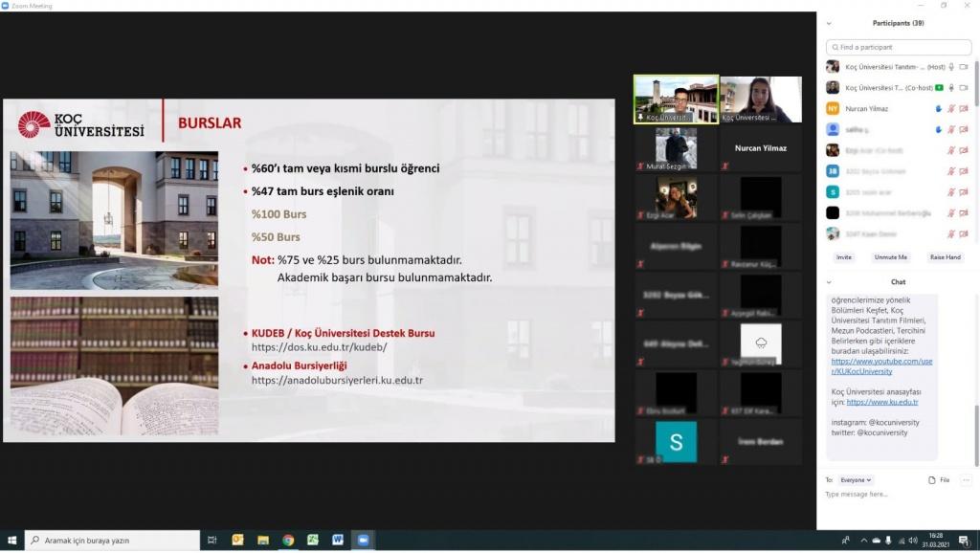Click the search magnifier in Find a participant
Image resolution: width=980 pixels, height=553 pixels.
click(835, 48)
